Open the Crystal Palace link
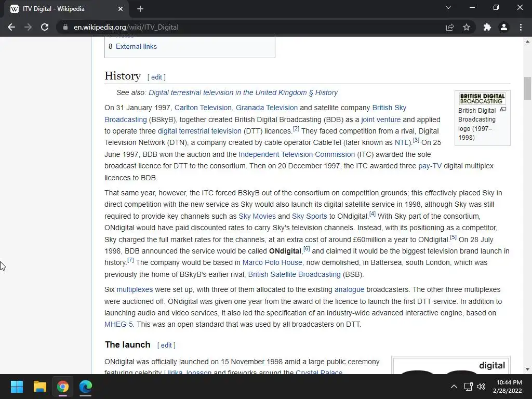The image size is (532, 399). coord(319,372)
